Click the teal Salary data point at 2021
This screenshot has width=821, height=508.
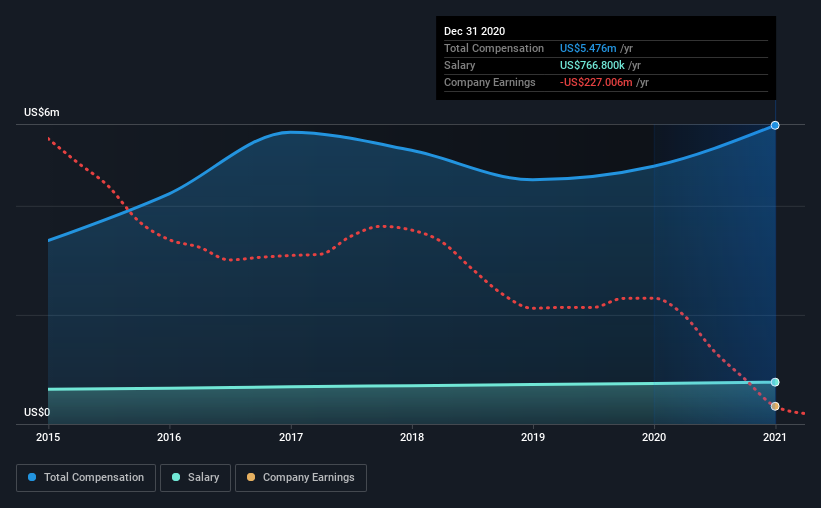point(775,382)
